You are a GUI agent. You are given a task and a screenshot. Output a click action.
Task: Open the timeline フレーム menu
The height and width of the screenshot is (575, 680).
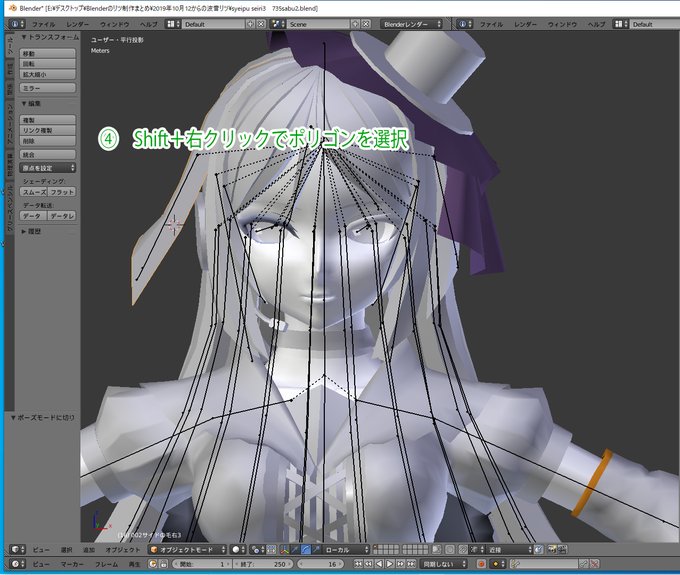point(106,564)
